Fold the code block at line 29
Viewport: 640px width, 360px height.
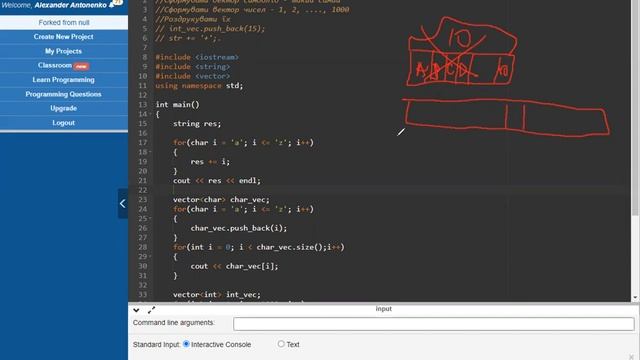[151, 257]
